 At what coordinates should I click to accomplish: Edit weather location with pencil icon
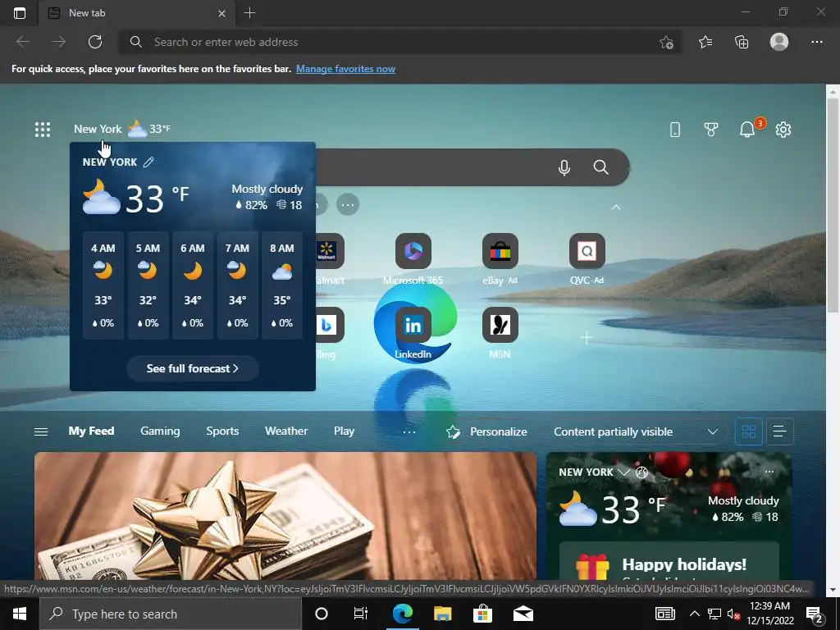(x=149, y=162)
